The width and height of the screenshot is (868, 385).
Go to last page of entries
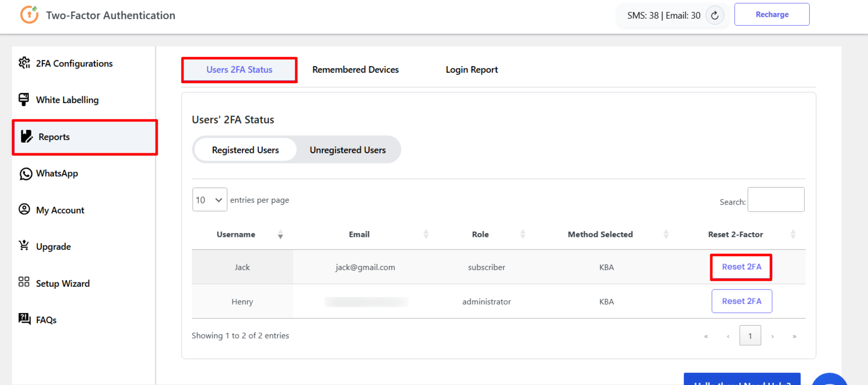point(794,336)
